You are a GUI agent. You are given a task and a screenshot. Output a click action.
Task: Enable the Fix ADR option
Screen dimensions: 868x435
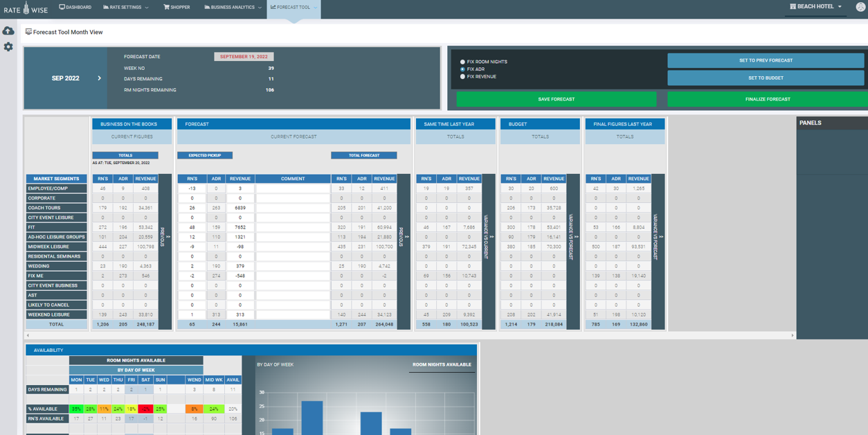click(x=462, y=69)
